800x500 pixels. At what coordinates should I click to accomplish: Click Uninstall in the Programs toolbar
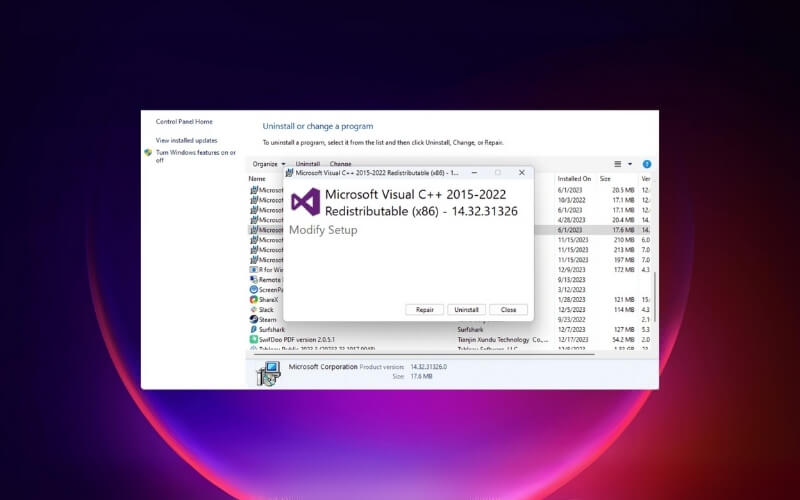[308, 163]
